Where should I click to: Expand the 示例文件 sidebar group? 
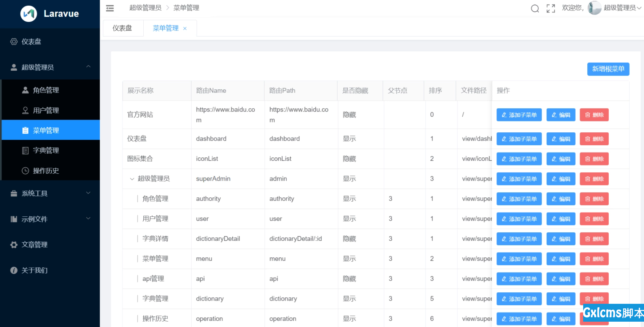click(x=50, y=219)
